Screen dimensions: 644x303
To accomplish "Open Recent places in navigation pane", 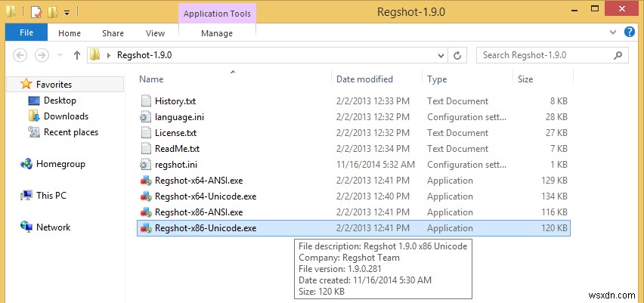I will (71, 132).
